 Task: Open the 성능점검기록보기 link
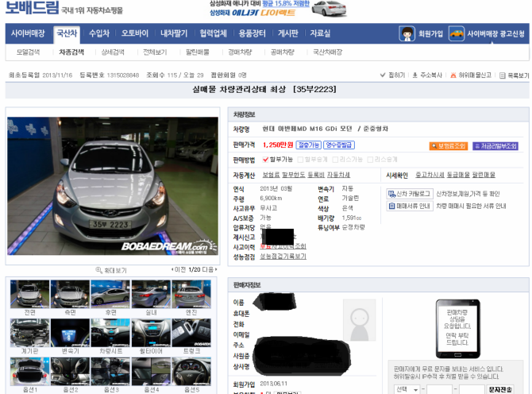[283, 257]
